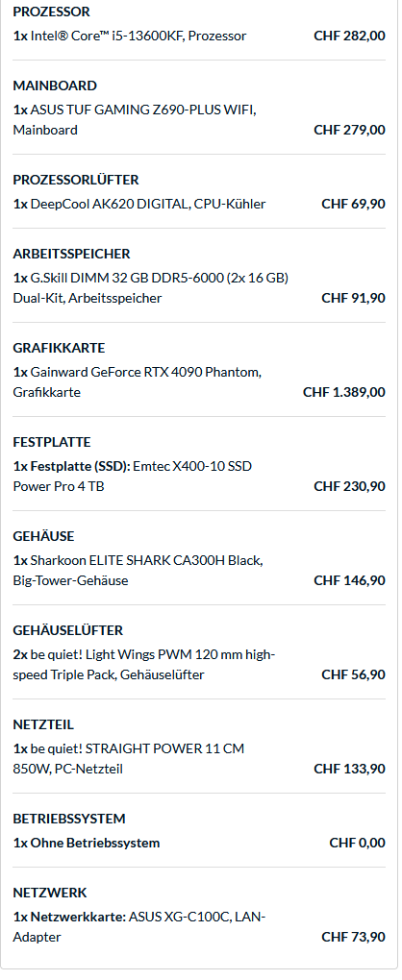Click the NETZWERK category heading
Image resolution: width=402 pixels, height=980 pixels.
pos(50,893)
